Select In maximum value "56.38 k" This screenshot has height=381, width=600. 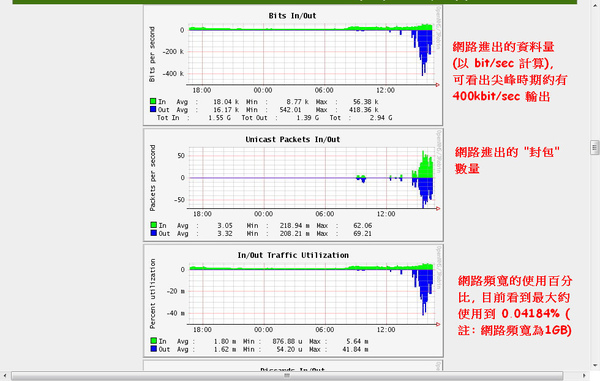tap(366, 102)
